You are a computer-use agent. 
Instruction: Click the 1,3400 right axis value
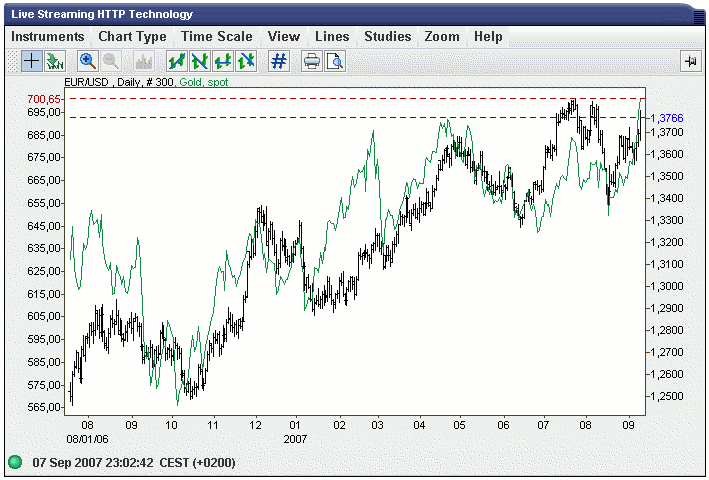click(666, 198)
